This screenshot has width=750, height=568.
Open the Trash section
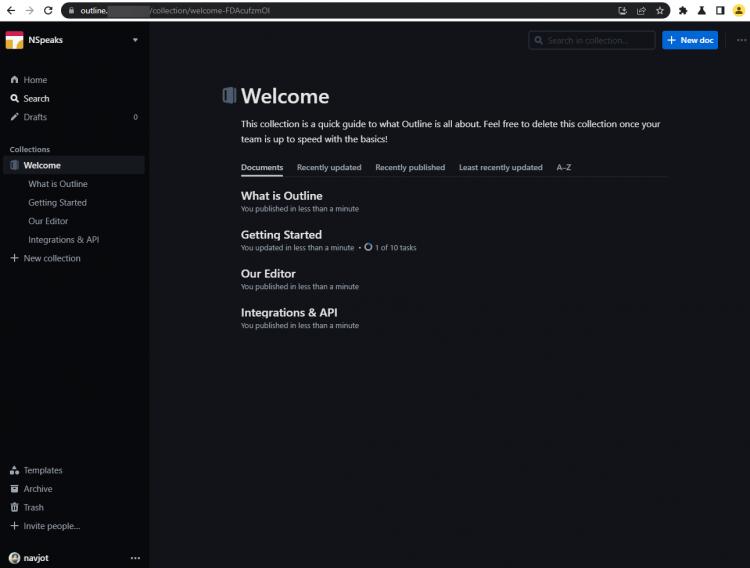point(33,507)
